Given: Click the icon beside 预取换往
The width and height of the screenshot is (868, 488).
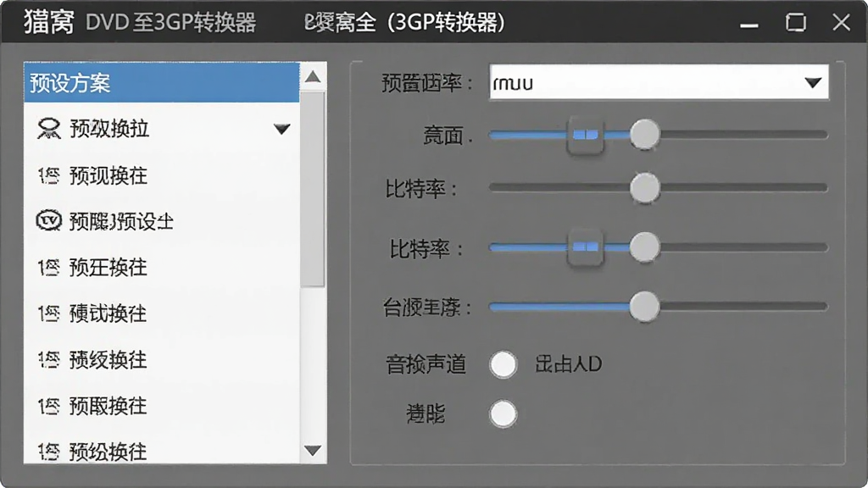Looking at the screenshot, I should coord(48,406).
